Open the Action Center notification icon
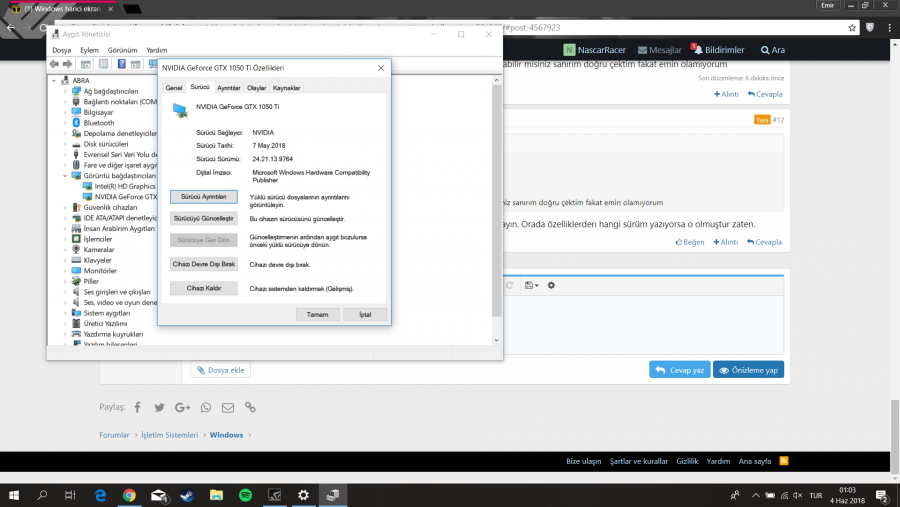The height and width of the screenshot is (507, 900). click(883, 495)
